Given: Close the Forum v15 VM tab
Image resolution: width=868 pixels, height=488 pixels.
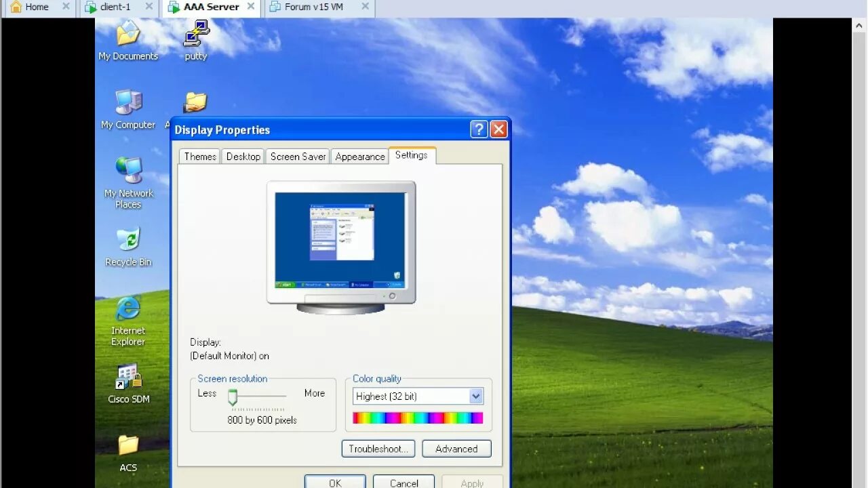Looking at the screenshot, I should [x=365, y=6].
